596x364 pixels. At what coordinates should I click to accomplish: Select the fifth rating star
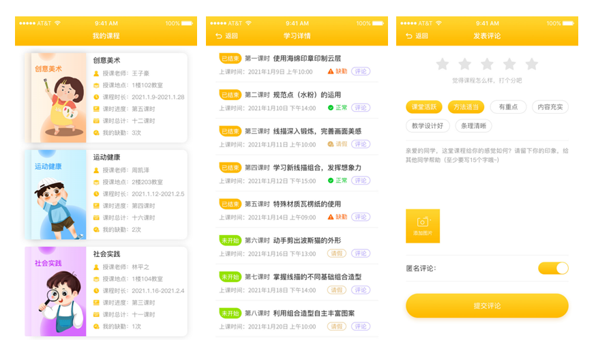[531, 64]
